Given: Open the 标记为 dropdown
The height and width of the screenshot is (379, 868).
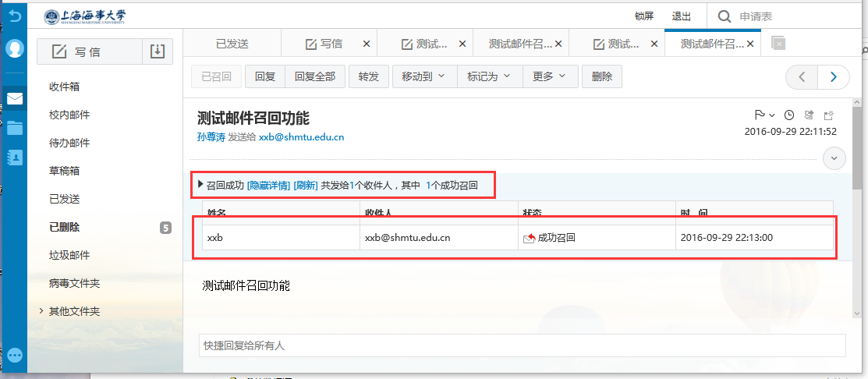Looking at the screenshot, I should pos(489,76).
